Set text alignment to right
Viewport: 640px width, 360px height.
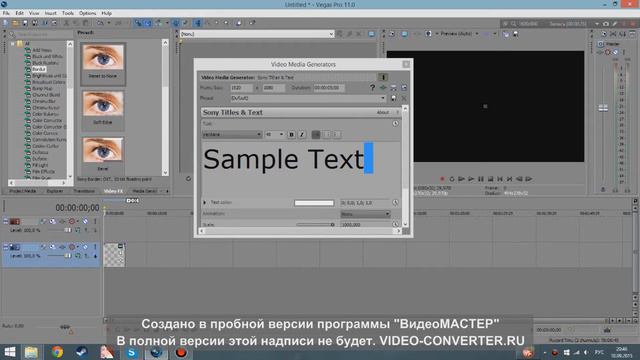(x=336, y=135)
